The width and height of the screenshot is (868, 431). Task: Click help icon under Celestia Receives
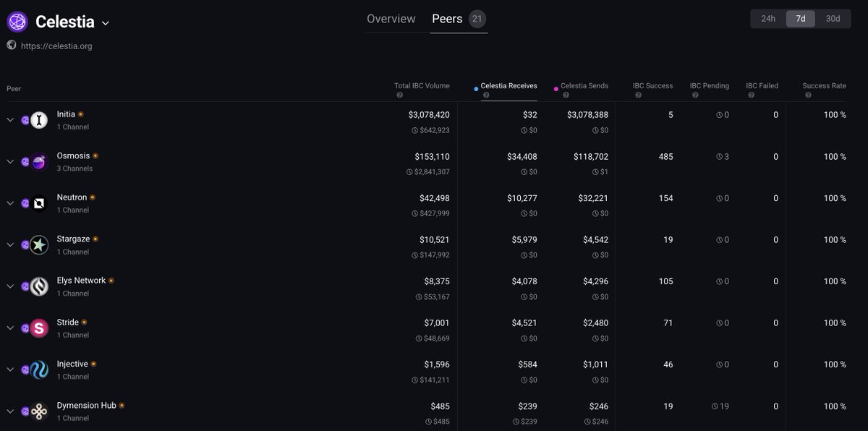[486, 95]
